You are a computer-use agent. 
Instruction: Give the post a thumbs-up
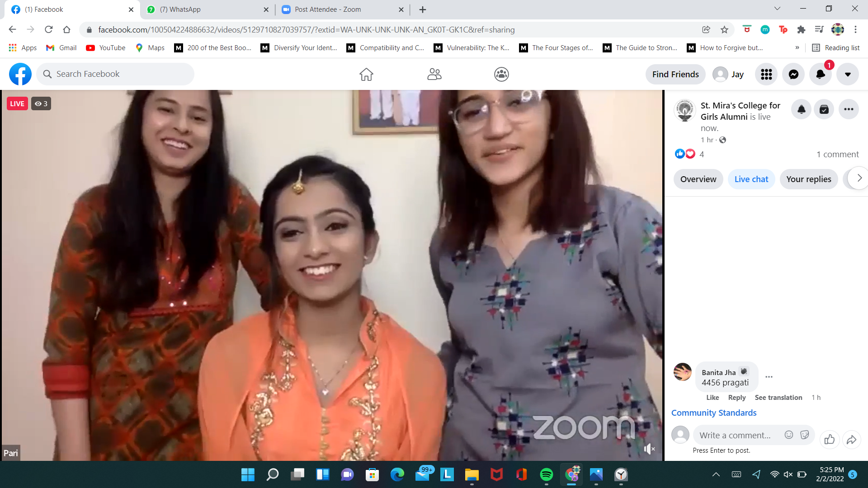(x=830, y=439)
